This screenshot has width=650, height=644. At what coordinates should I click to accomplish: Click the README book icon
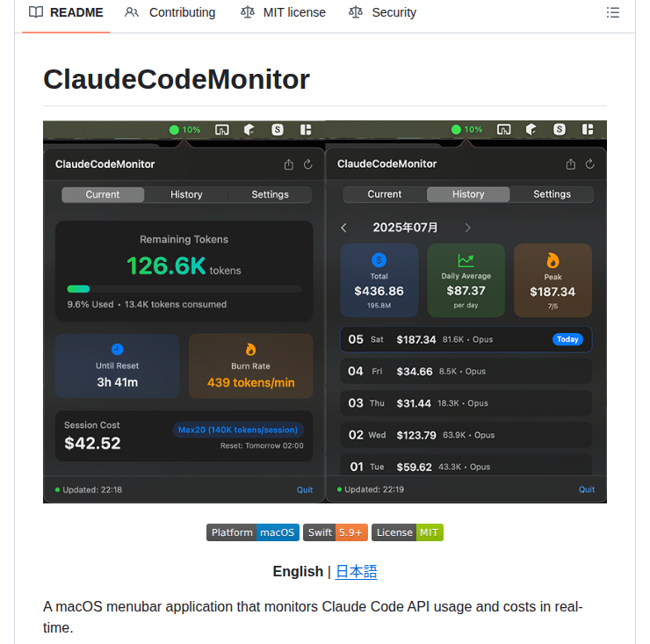pos(36,12)
